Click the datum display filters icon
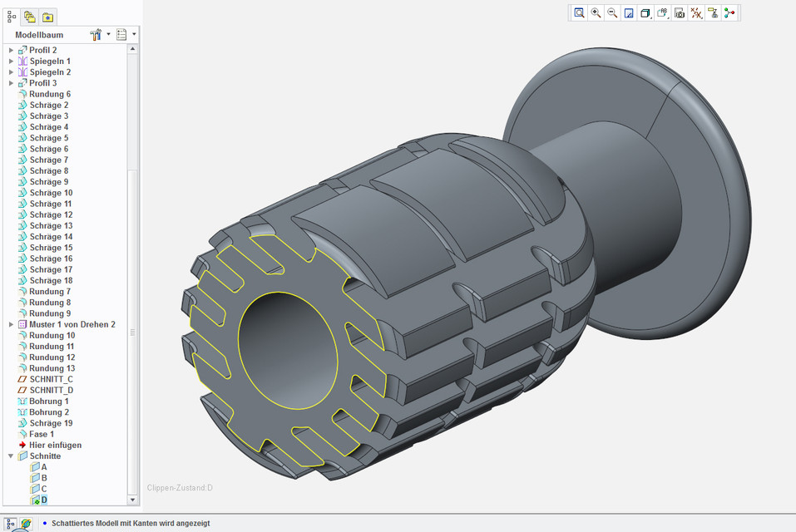The image size is (796, 532). coord(696,12)
